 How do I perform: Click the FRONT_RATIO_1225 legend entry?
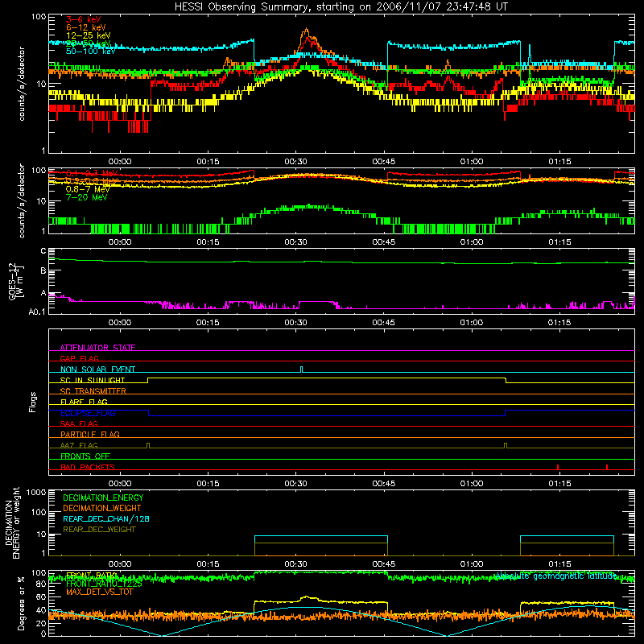(104, 584)
